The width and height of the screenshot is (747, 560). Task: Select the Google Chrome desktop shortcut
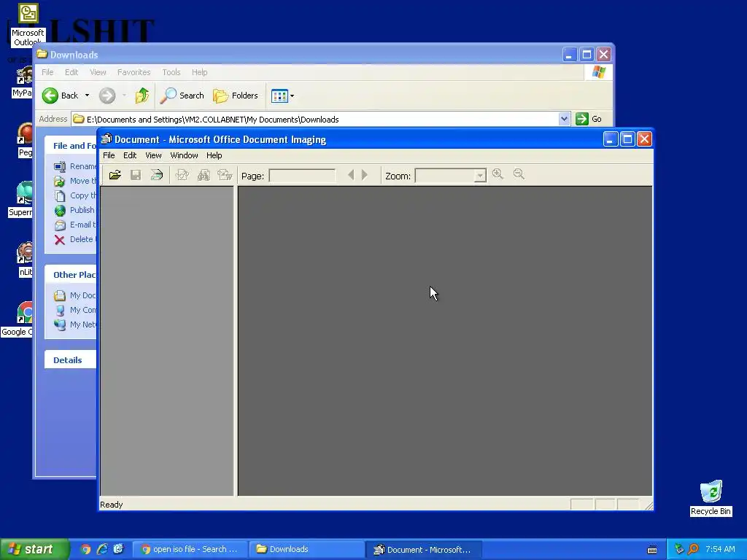coord(18,319)
